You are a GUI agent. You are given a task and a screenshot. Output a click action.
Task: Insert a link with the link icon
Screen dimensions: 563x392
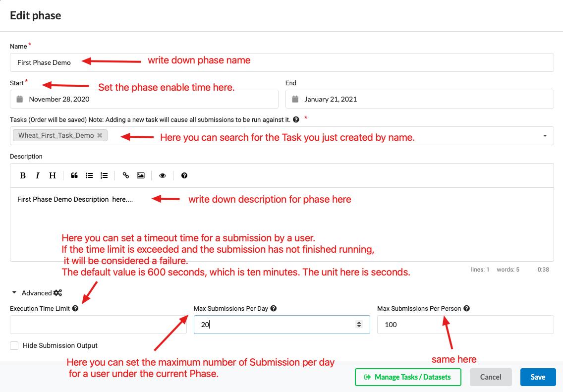[x=126, y=175]
